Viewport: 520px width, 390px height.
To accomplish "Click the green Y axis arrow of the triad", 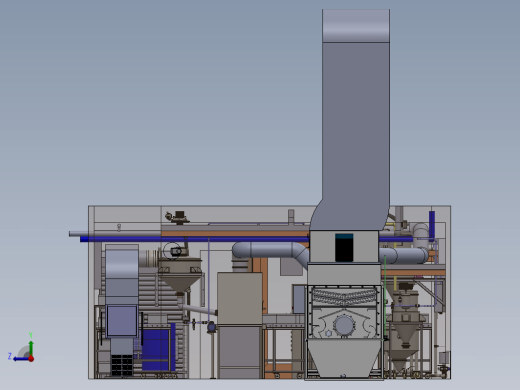I will 31,347.
